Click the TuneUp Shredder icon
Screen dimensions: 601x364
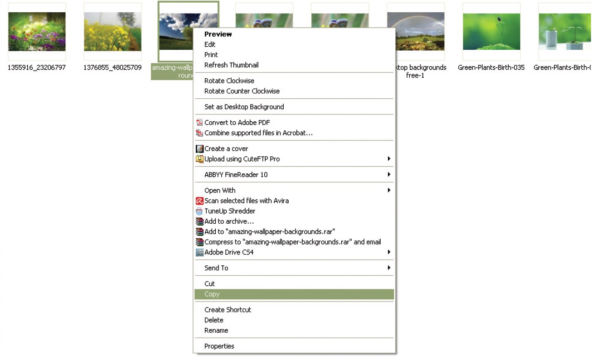click(x=199, y=211)
